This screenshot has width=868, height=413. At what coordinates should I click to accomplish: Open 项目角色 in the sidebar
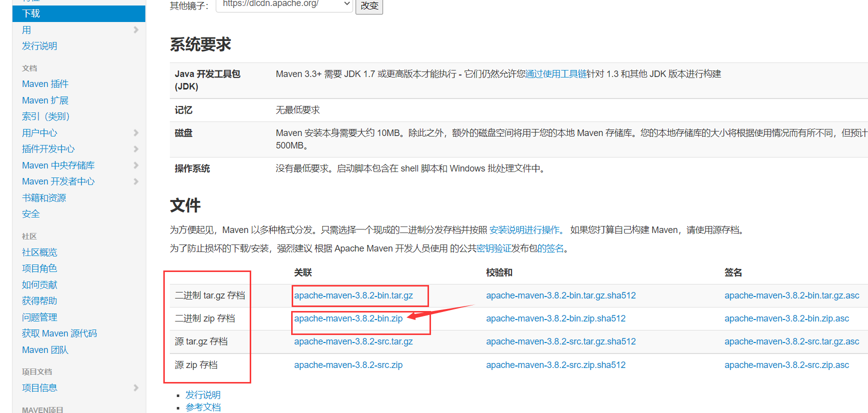pyautogui.click(x=39, y=268)
